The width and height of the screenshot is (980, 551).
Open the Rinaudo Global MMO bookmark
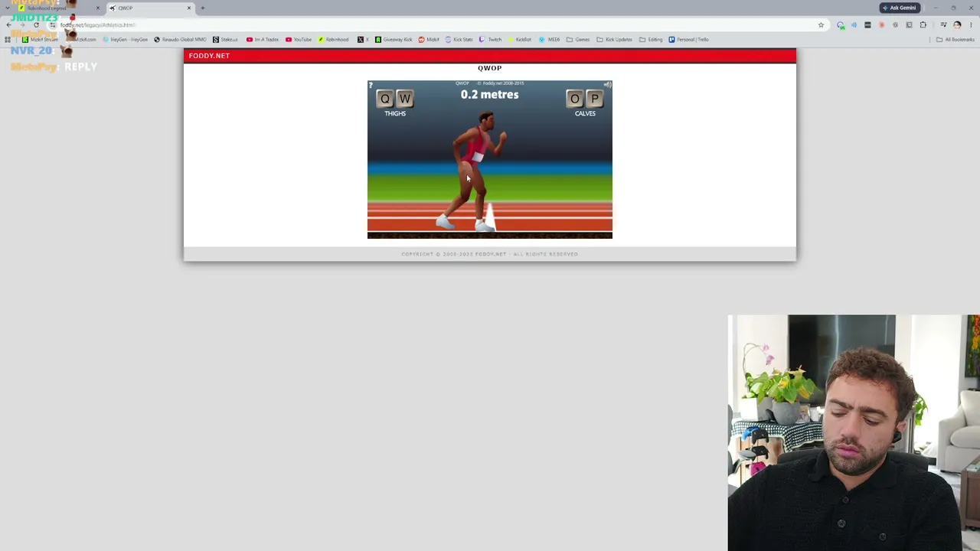click(181, 40)
